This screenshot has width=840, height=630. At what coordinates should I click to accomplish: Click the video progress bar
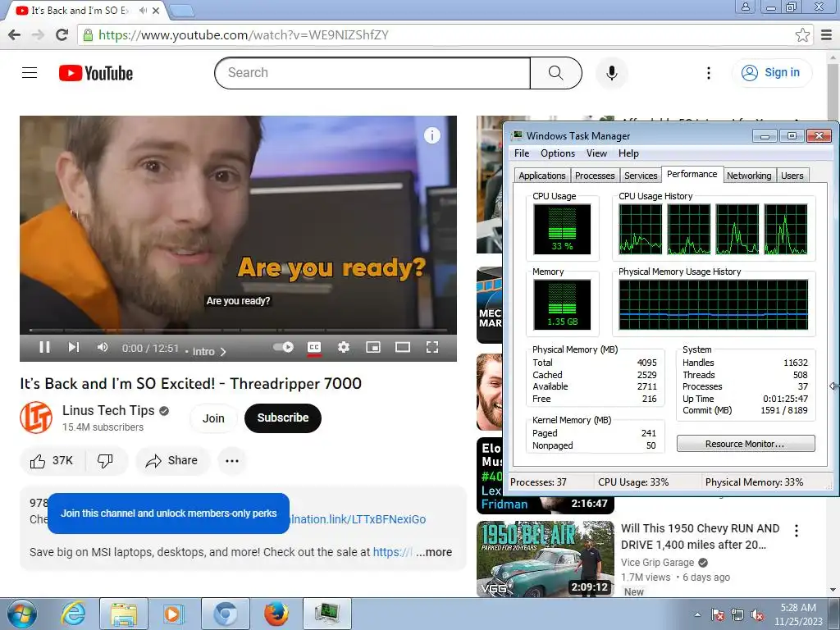coord(238,330)
